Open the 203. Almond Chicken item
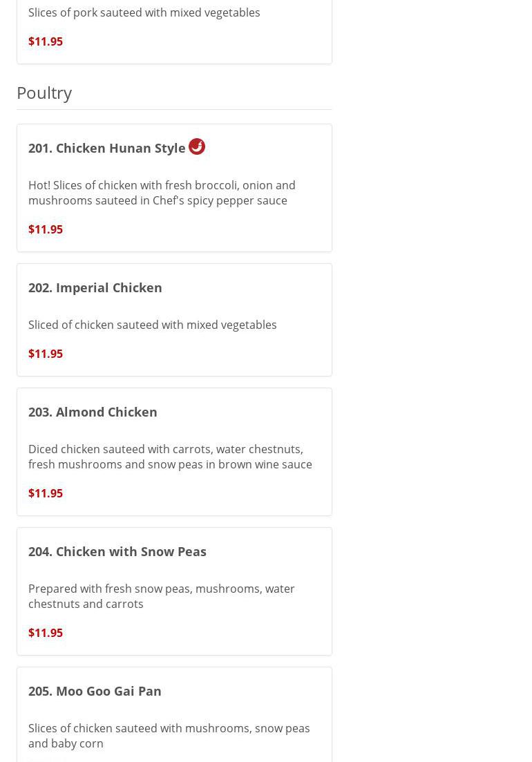 [93, 412]
